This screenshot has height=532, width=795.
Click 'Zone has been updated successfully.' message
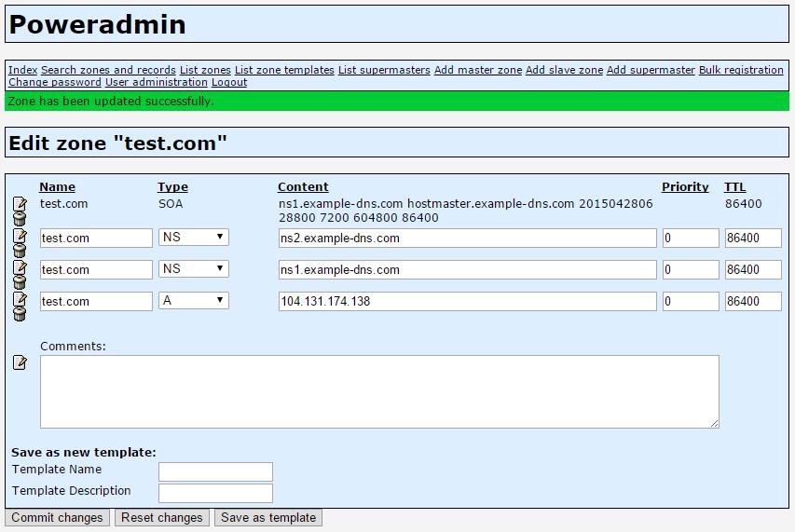(x=111, y=102)
